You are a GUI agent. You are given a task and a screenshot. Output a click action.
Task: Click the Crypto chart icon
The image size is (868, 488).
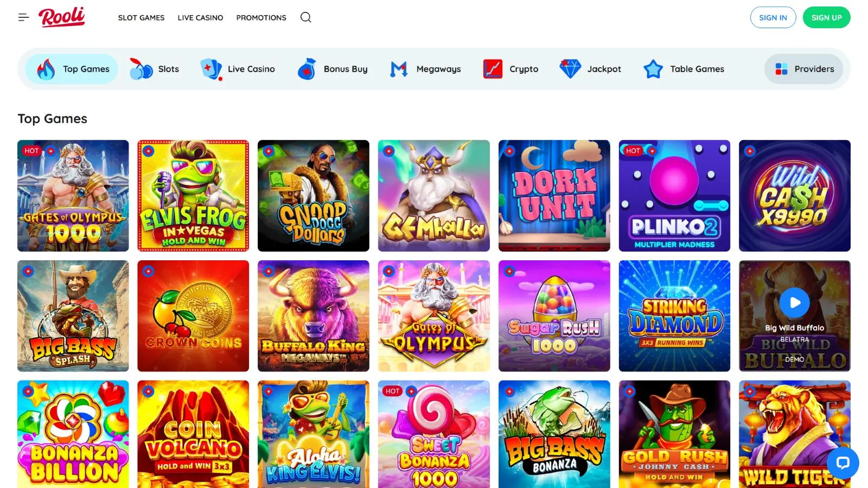[493, 69]
